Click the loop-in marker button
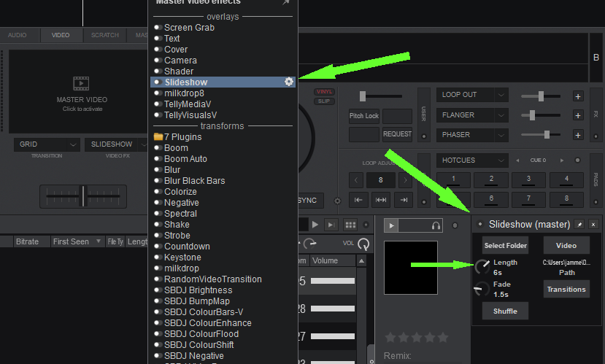This screenshot has height=364, width=605. (358, 200)
